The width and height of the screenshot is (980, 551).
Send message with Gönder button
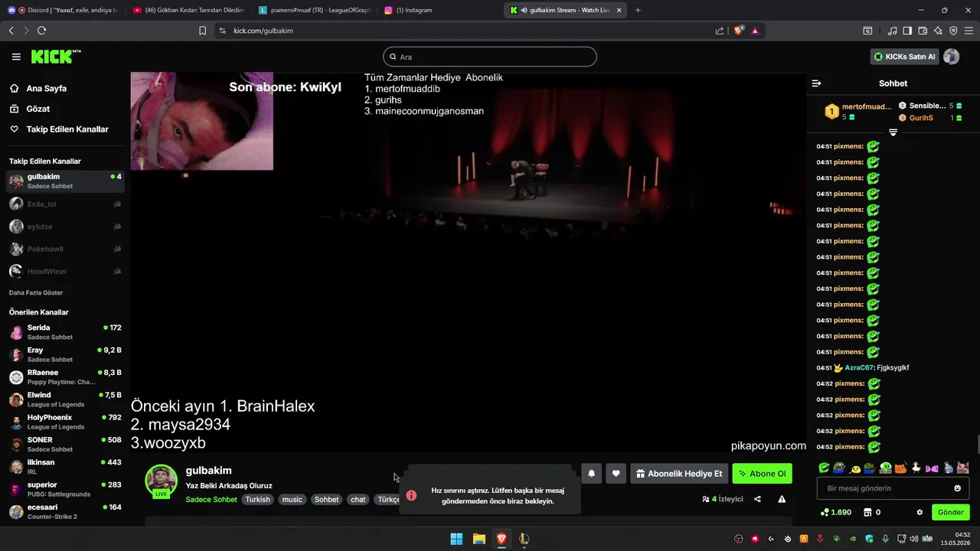(950, 512)
